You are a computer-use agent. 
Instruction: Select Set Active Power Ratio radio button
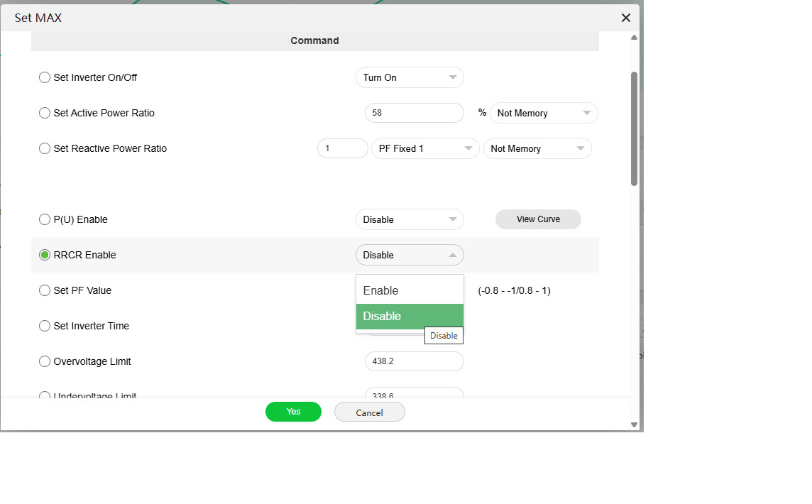click(45, 113)
